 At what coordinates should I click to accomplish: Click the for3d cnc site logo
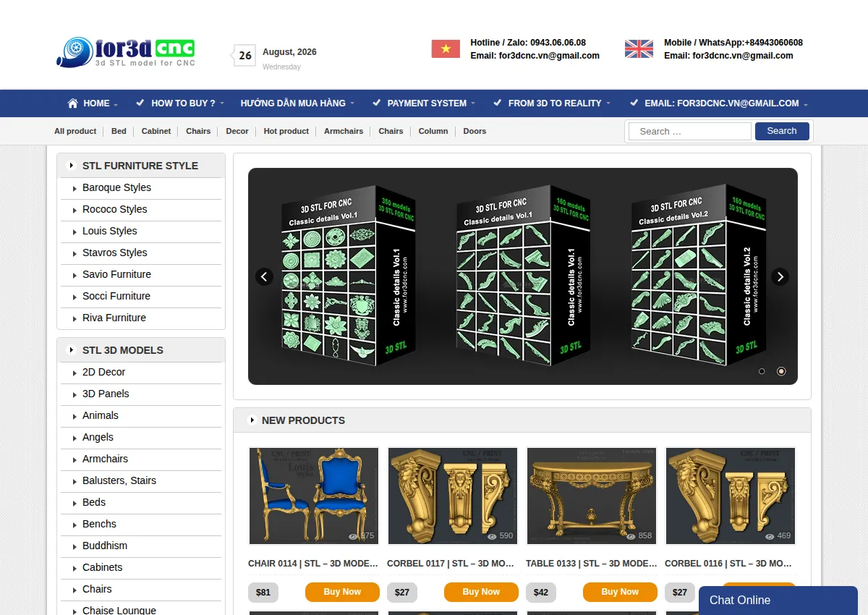126,52
